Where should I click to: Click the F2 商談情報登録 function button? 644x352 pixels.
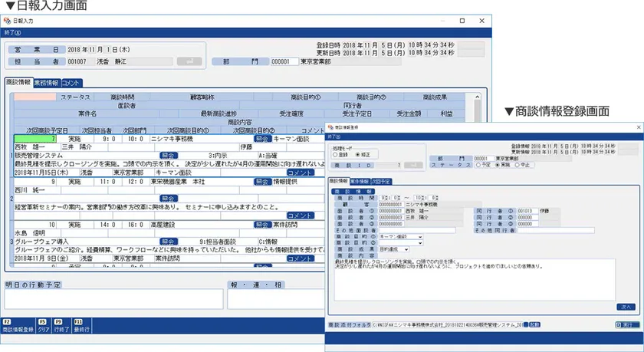point(18,326)
